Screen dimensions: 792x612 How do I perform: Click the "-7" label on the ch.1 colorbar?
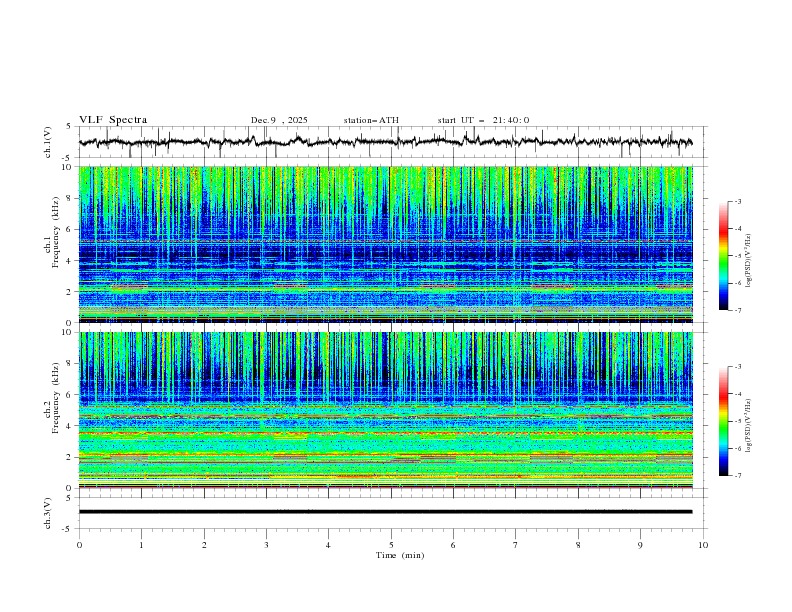[x=737, y=310]
